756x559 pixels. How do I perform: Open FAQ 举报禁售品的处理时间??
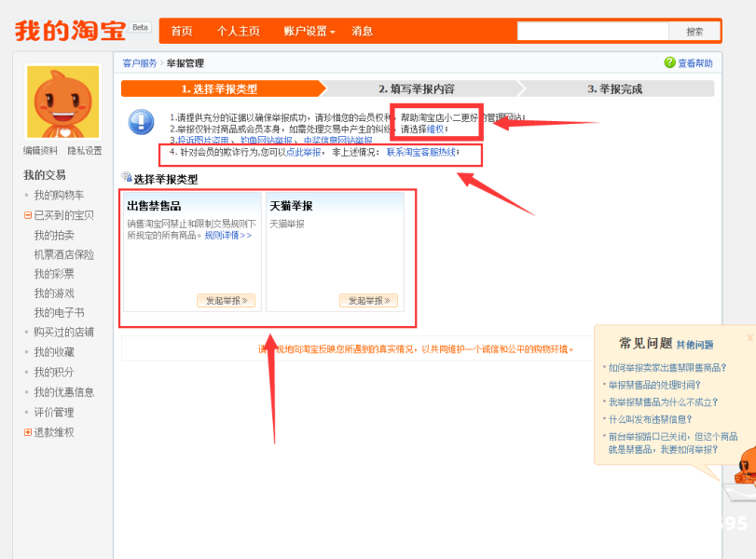coord(653,385)
